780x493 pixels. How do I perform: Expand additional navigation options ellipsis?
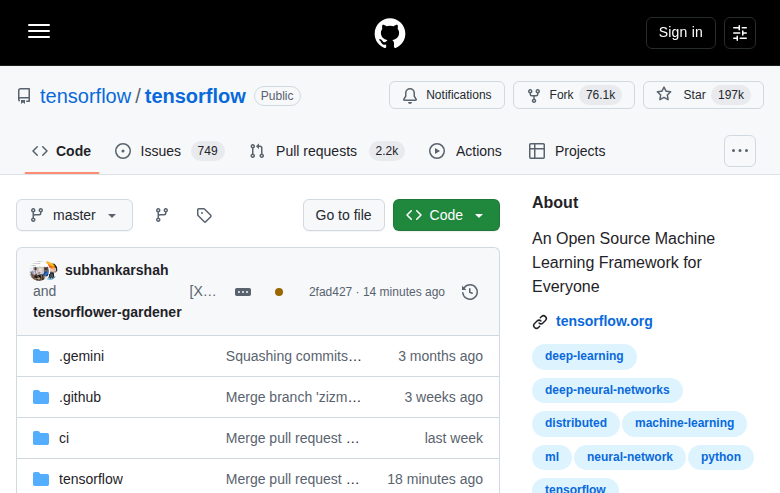point(740,151)
